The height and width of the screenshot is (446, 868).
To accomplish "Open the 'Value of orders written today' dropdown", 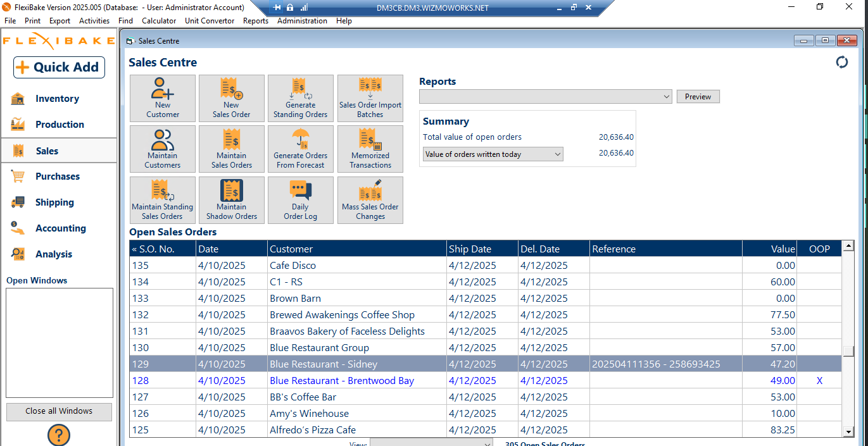I will [x=493, y=154].
